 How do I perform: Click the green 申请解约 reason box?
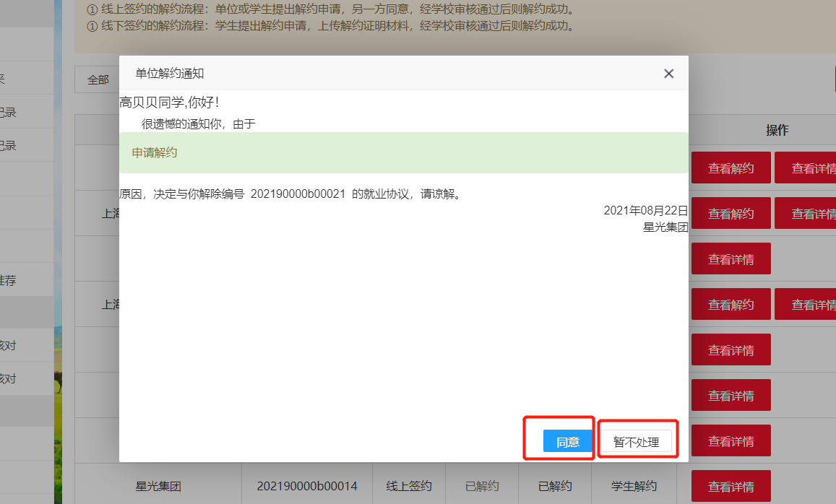[x=403, y=153]
